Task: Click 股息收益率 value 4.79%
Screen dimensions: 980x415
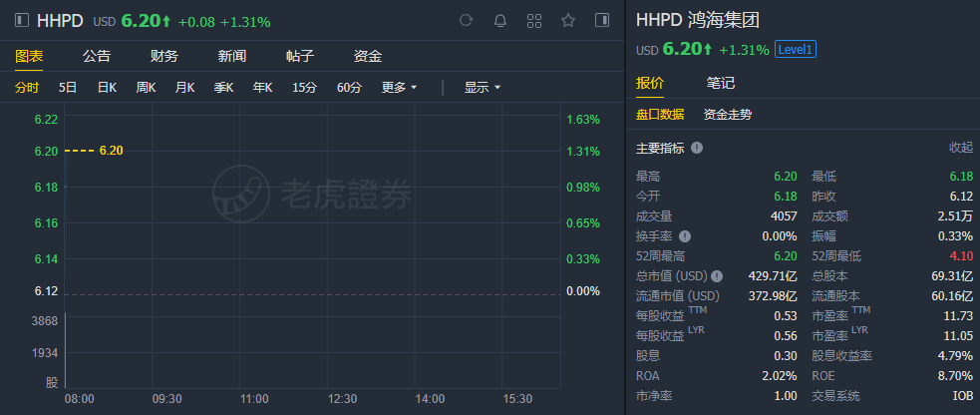Action: pyautogui.click(x=957, y=355)
